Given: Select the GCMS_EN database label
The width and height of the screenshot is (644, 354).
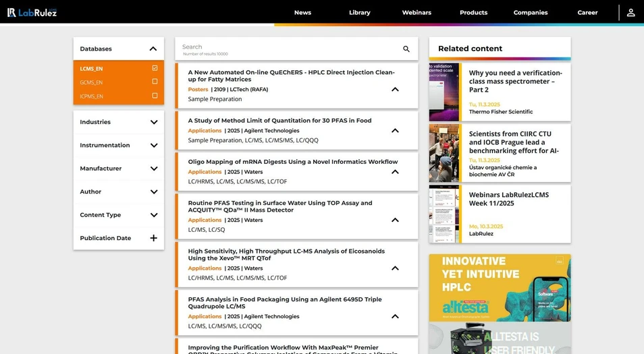Looking at the screenshot, I should click(x=91, y=82).
